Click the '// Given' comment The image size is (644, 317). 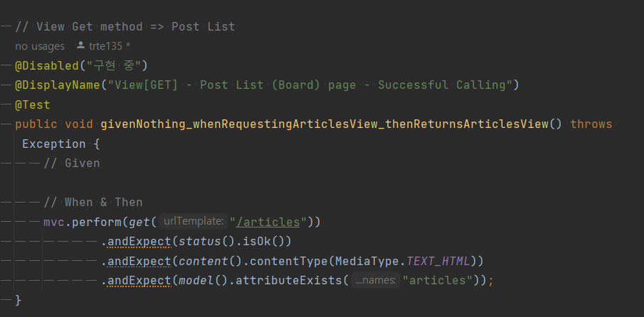(x=72, y=163)
